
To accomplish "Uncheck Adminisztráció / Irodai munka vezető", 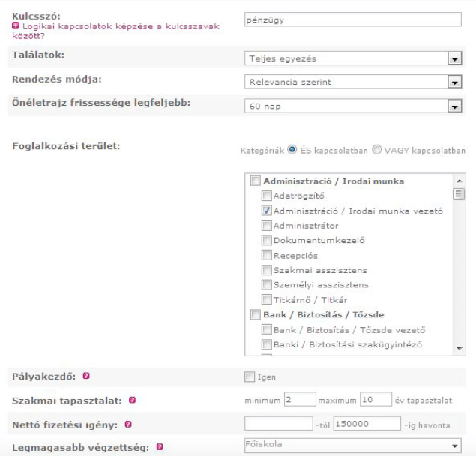I will pos(267,211).
